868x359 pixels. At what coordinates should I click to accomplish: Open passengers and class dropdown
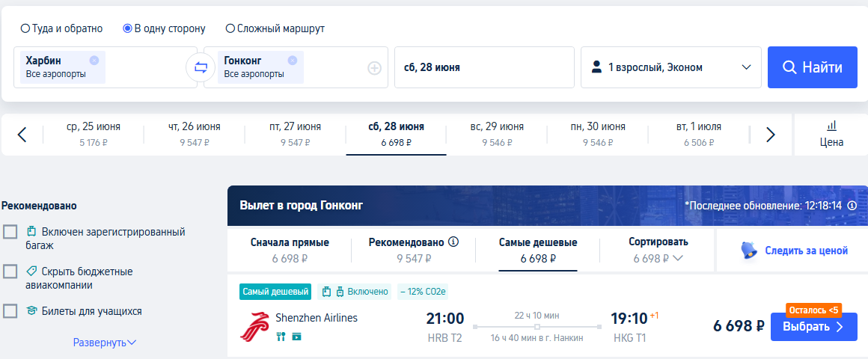coord(671,67)
